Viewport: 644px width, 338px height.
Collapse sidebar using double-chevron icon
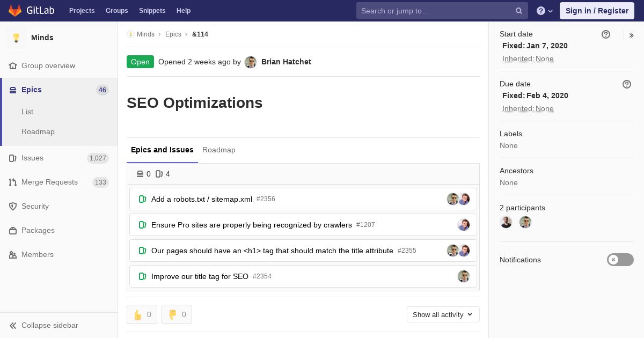click(x=13, y=326)
